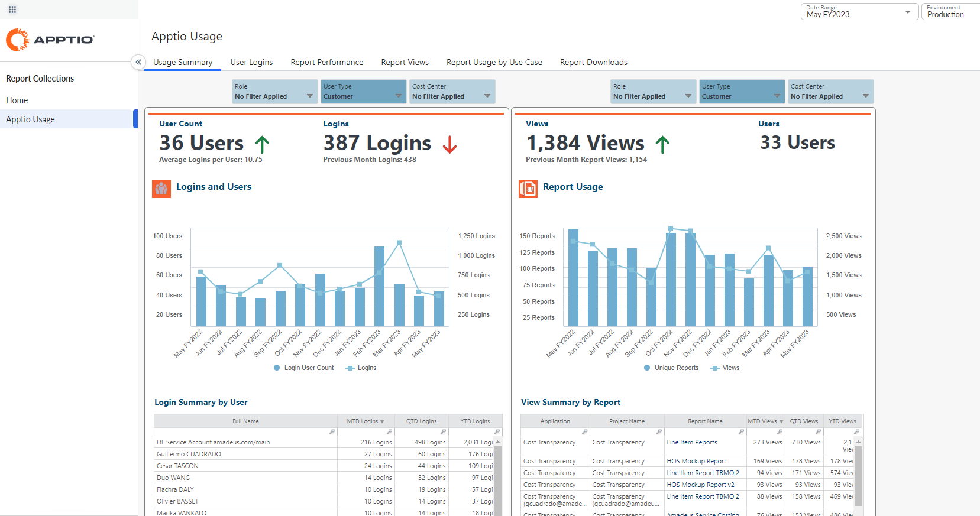Collapse the sidebar with the double-chevron button
The height and width of the screenshot is (516, 980).
pos(138,62)
